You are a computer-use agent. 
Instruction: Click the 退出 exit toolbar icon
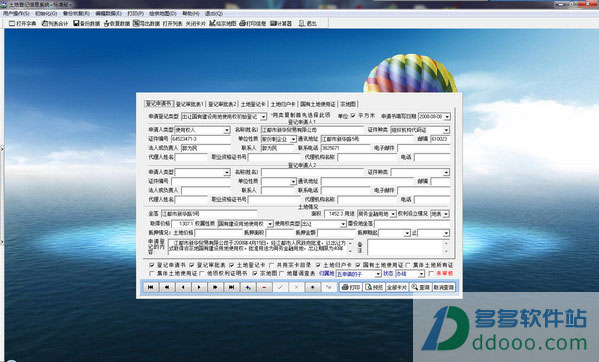[308, 23]
